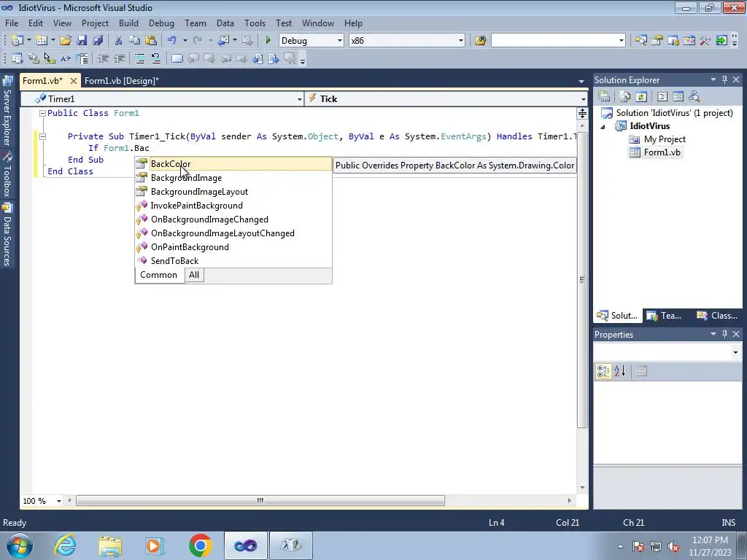Increase line indent in the text editor toolbar
The width and height of the screenshot is (747, 560).
tap(119, 58)
